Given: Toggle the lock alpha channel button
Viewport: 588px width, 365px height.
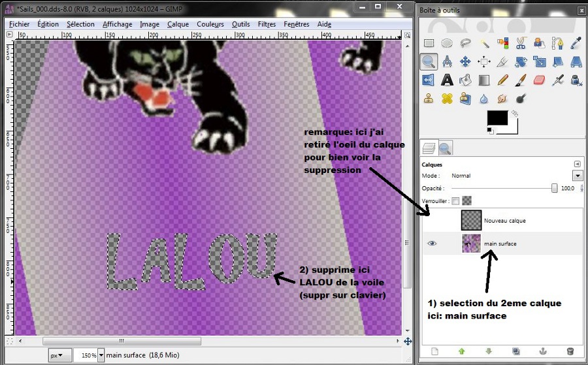Looking at the screenshot, I should (466, 200).
